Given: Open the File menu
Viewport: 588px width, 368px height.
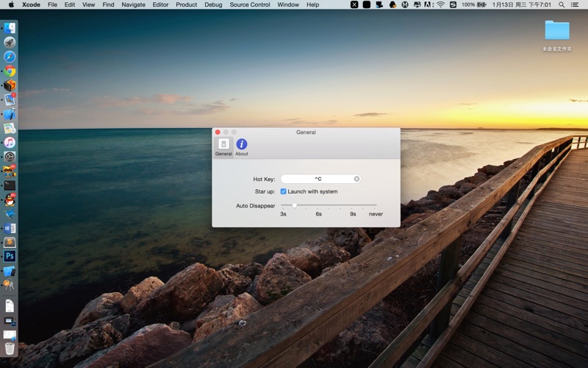Looking at the screenshot, I should tap(52, 4).
